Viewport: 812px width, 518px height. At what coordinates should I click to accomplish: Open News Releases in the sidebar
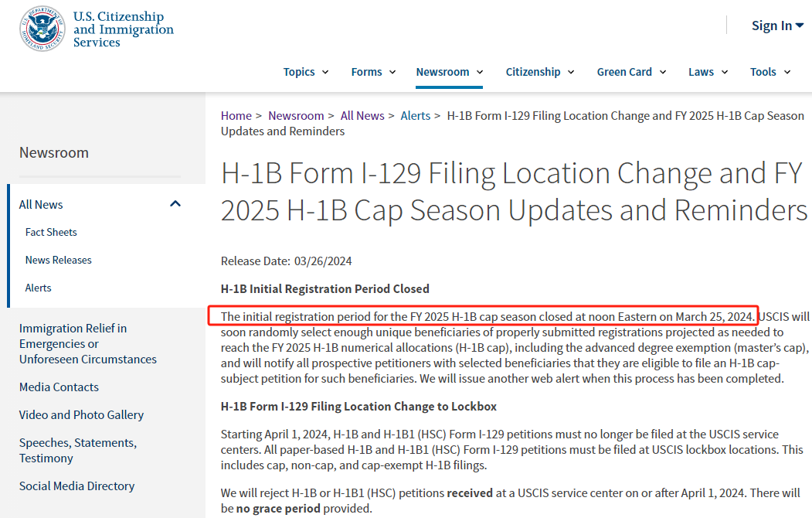coord(59,260)
